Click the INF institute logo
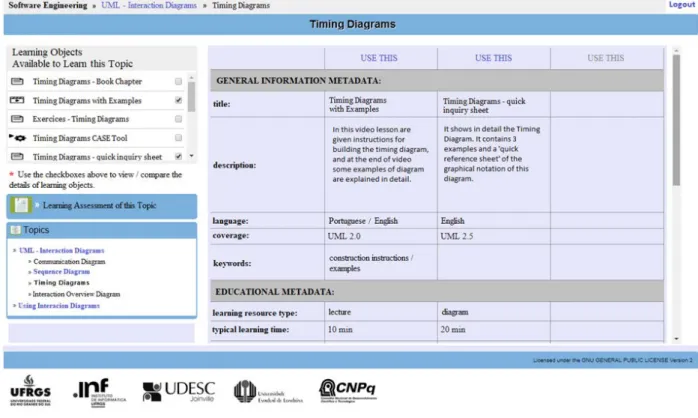 [x=99, y=393]
